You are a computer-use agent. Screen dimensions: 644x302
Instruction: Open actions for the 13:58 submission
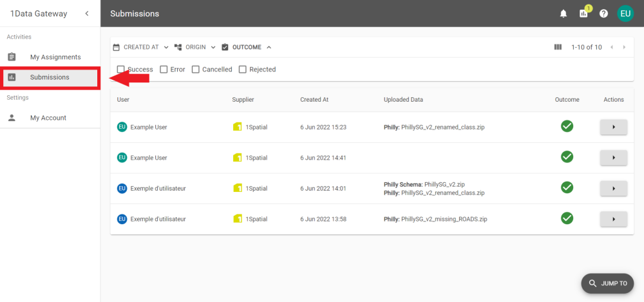click(x=614, y=219)
